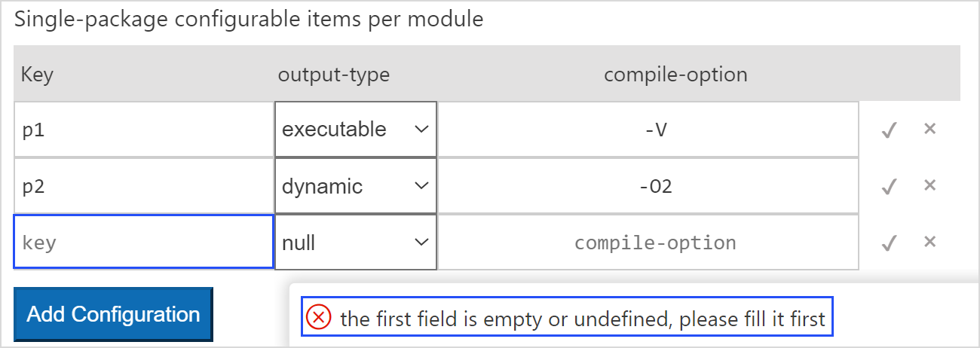Screen dimensions: 980x348
Task: Focus the p1 key input field
Action: 143,130
